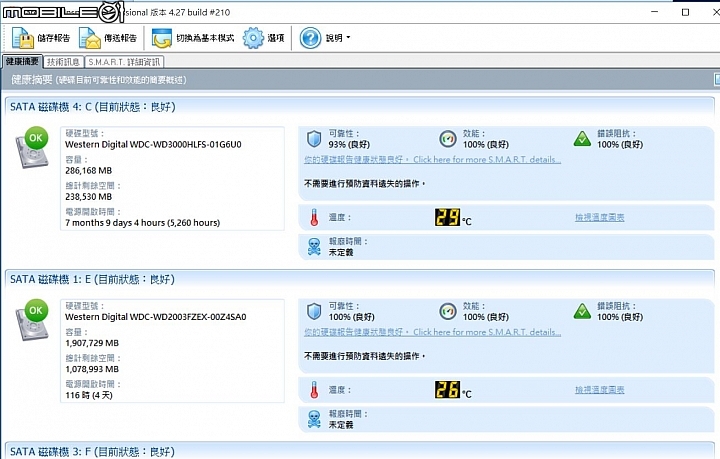This screenshot has width=720, height=459.
Task: Click free space value 238,530 MB
Action: 89,197
